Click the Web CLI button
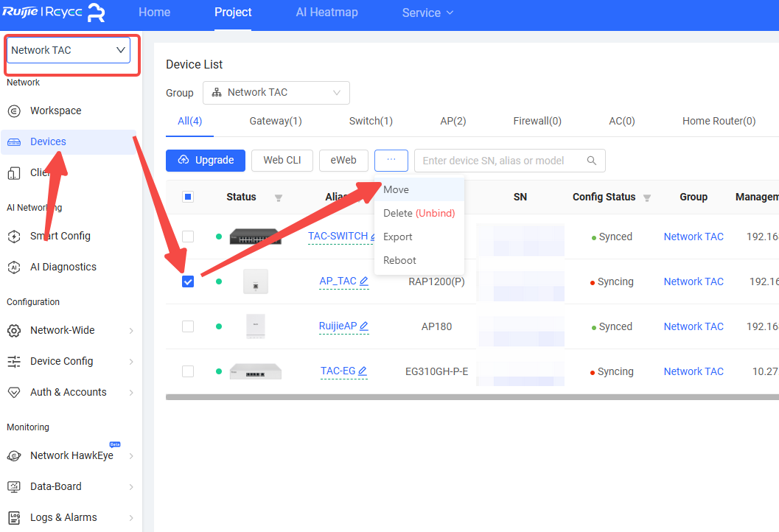Image resolution: width=779 pixels, height=532 pixels. 282,161
